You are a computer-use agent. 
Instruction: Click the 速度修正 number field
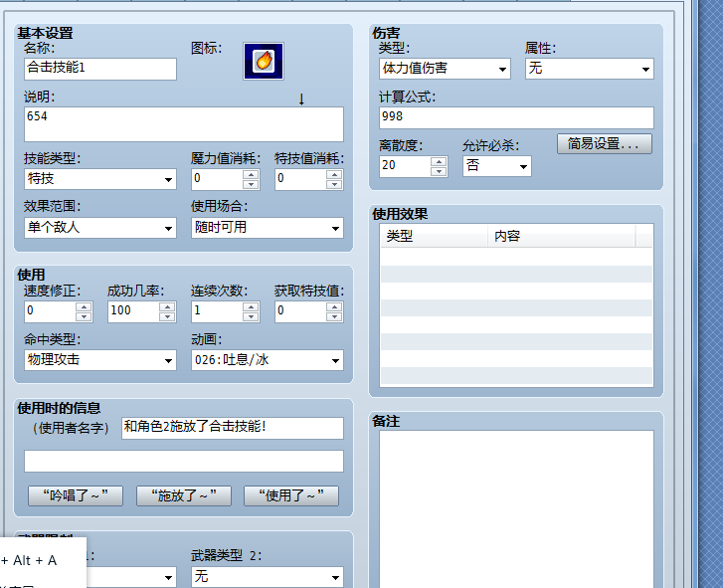[51, 311]
